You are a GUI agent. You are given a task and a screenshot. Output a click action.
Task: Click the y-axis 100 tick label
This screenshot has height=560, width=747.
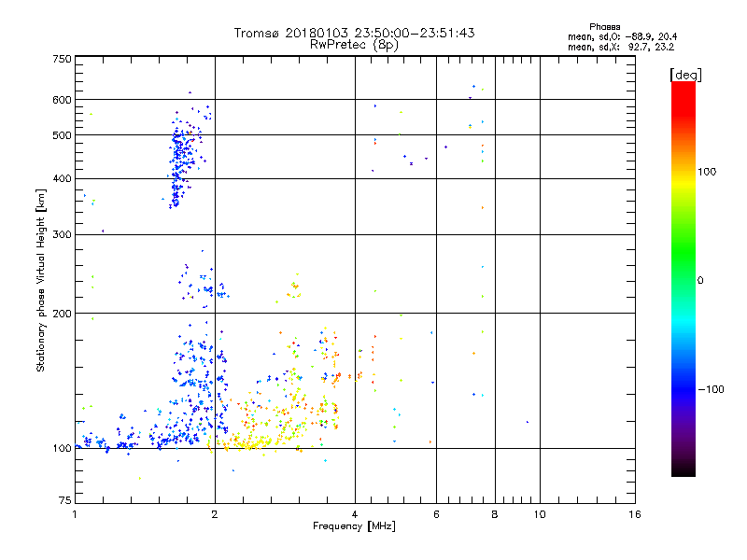tap(63, 449)
